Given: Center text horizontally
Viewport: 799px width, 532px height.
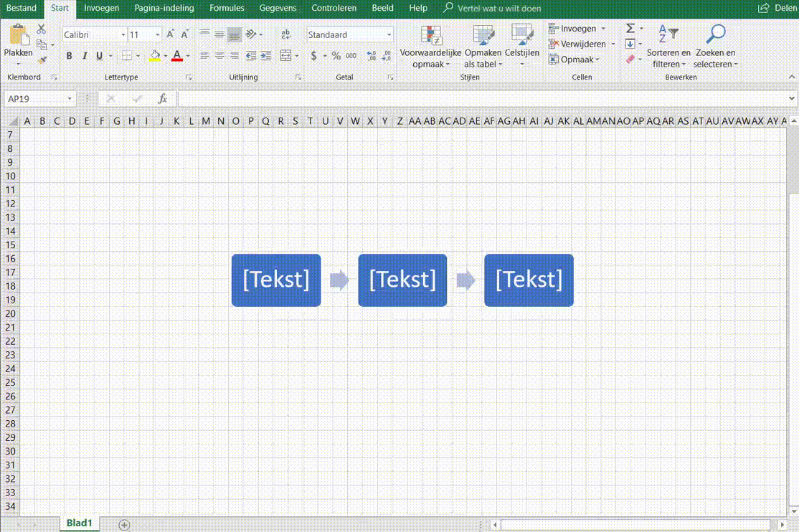Looking at the screenshot, I should point(219,55).
